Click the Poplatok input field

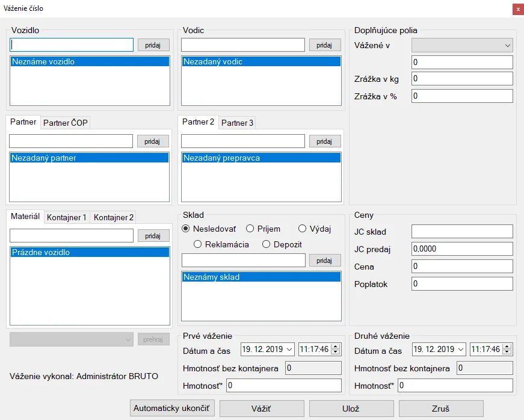click(x=462, y=283)
